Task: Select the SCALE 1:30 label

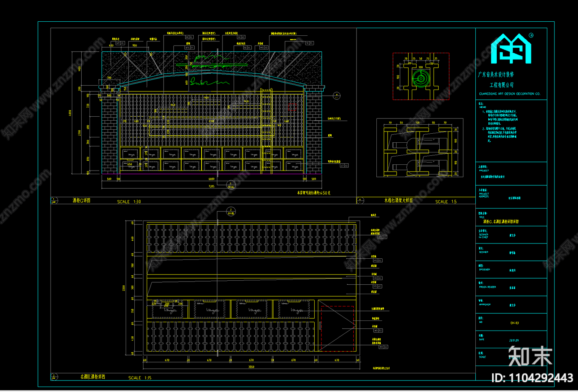Action: 129,202
